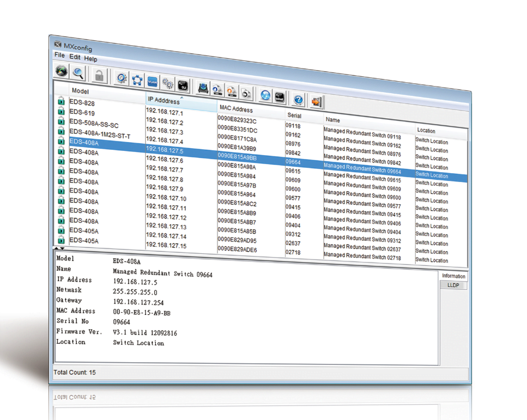The width and height of the screenshot is (527, 420).
Task: Click name Managed Redundant Switch 09162
Action: tap(362, 142)
